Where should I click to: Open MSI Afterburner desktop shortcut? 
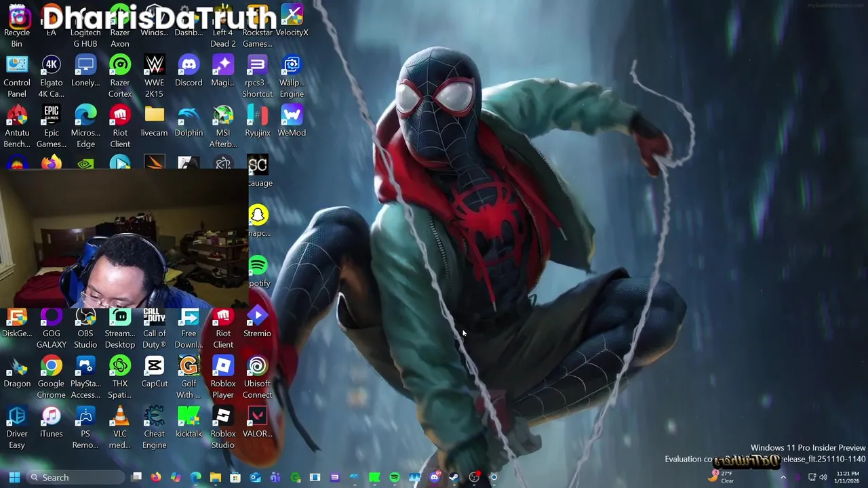coord(223,127)
